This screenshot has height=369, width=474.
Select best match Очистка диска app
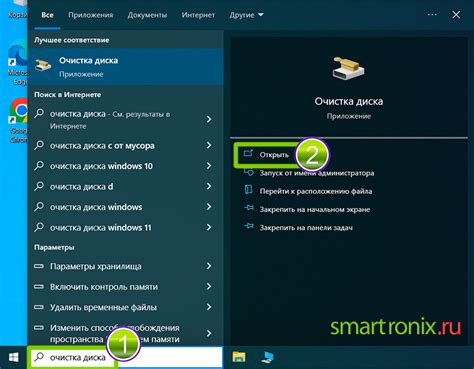pos(125,67)
